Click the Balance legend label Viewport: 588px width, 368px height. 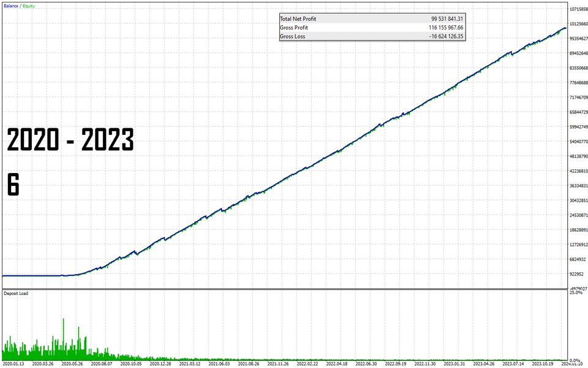(x=11, y=6)
